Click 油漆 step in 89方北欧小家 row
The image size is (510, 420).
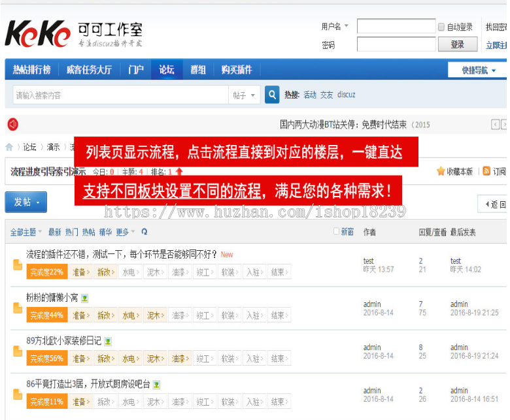[x=180, y=359]
